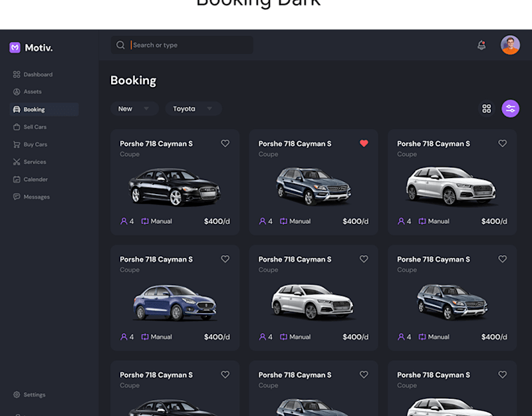The image size is (532, 416).
Task: Click seats icon on blue Suzuki sedan card
Action: pyautogui.click(x=124, y=337)
